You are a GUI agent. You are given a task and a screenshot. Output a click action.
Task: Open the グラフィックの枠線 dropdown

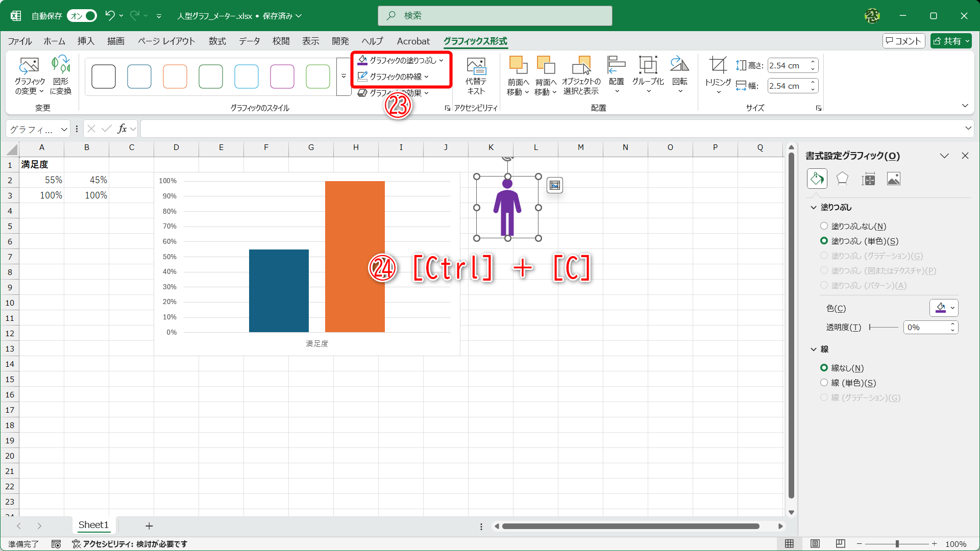[394, 77]
